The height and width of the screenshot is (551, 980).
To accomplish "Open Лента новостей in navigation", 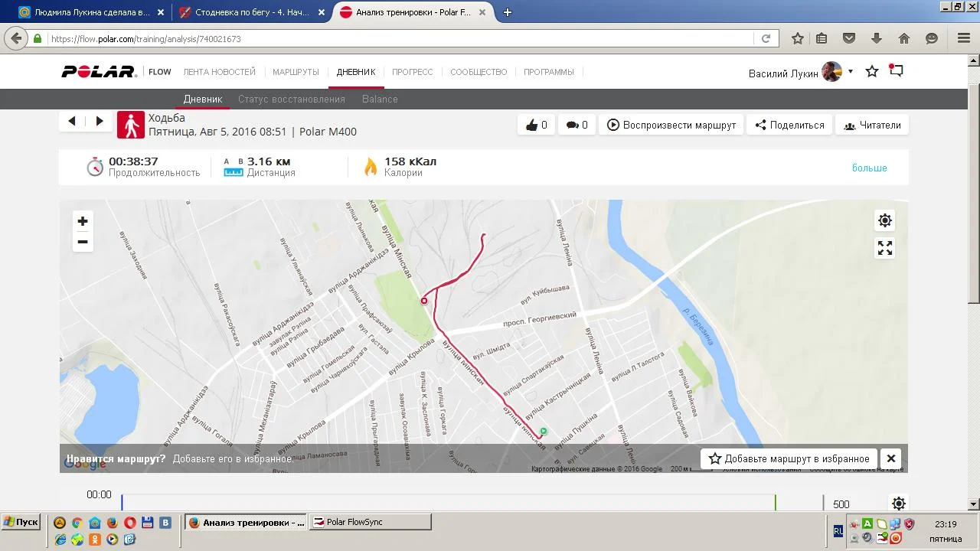I will pos(220,72).
